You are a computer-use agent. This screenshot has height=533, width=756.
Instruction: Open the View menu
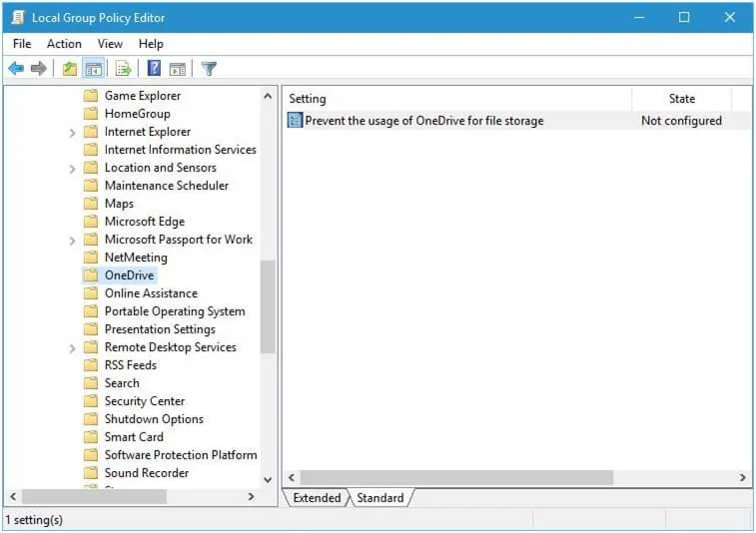(110, 44)
